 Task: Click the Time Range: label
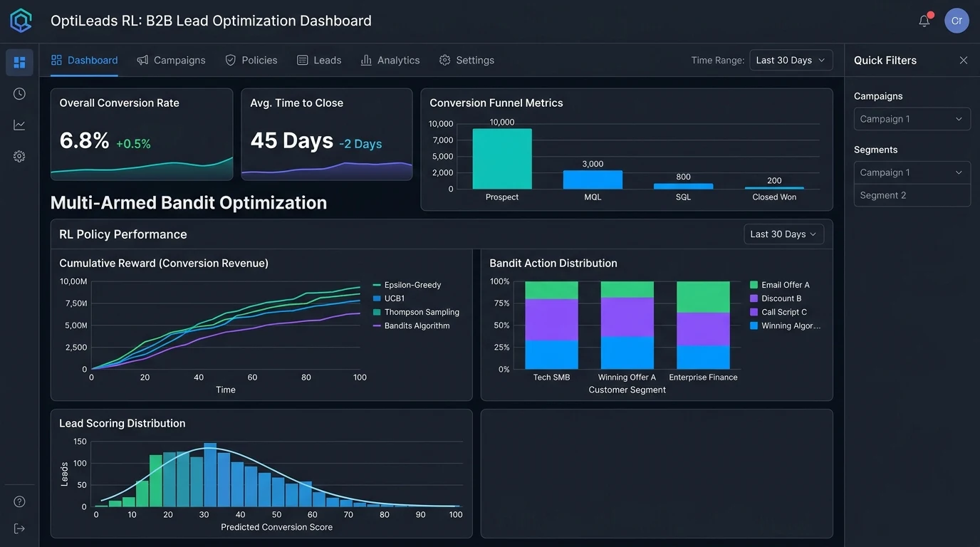point(718,61)
